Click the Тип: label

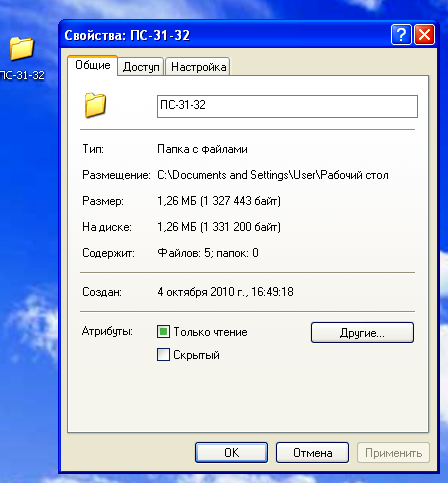pyautogui.click(x=93, y=149)
